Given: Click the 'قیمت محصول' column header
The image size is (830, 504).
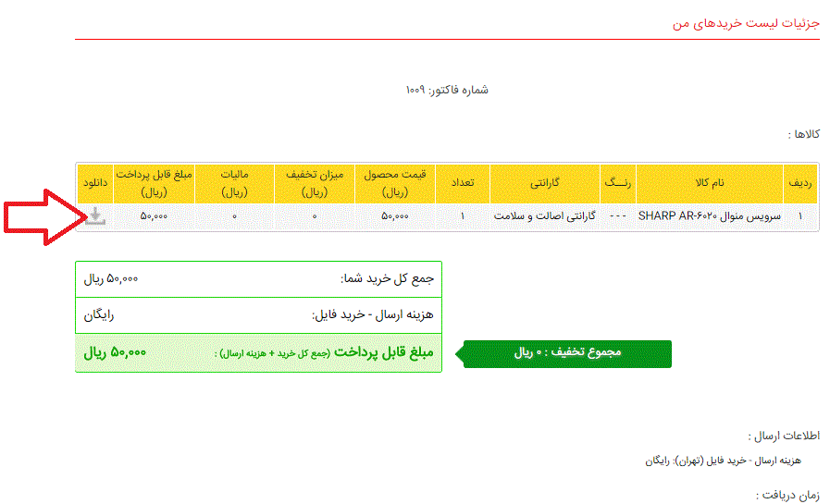Looking at the screenshot, I should coord(395,183).
